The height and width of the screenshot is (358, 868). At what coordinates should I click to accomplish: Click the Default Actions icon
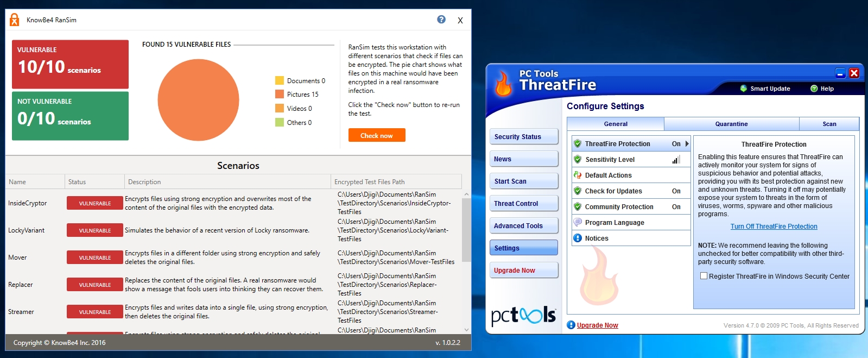pos(578,175)
